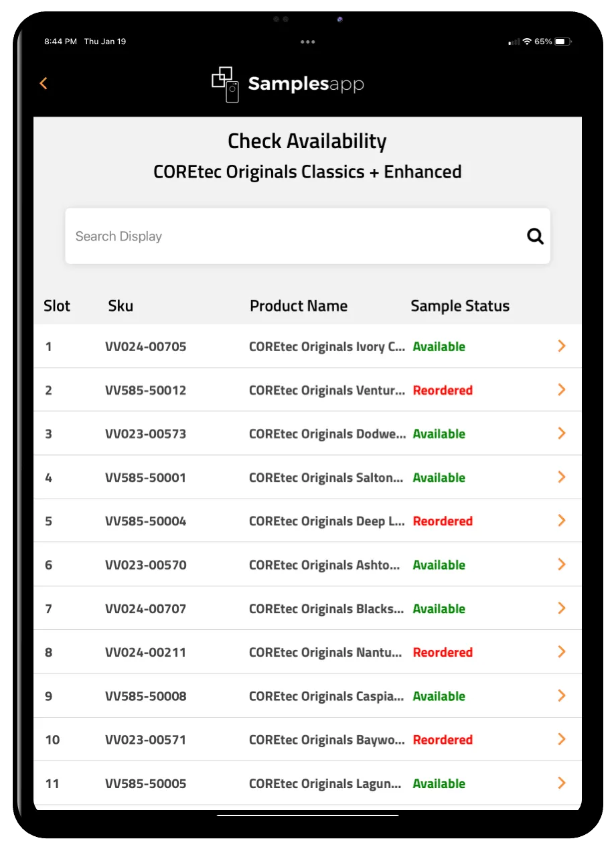Expand slot 2 row via chevron
The width and height of the screenshot is (616, 851).
[561, 390]
